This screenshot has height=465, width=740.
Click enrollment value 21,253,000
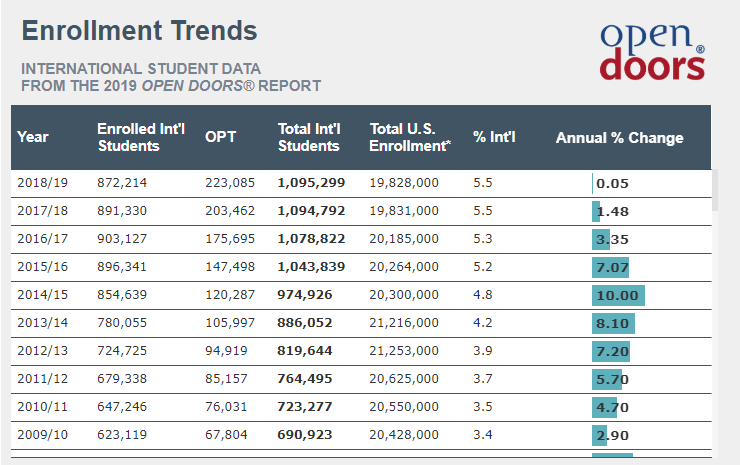(x=404, y=351)
